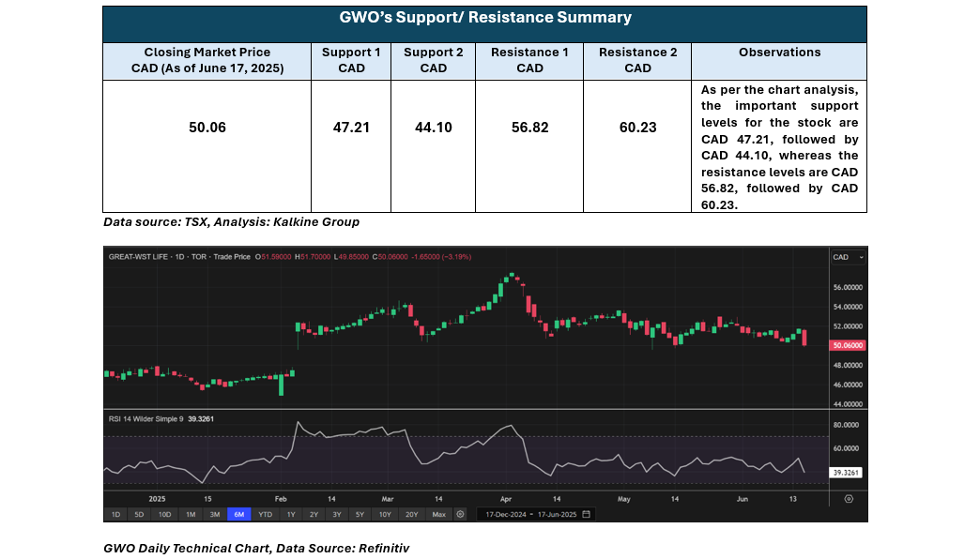Click the Support 1 CAD column header
The height and width of the screenshot is (559, 980).
coord(351,61)
